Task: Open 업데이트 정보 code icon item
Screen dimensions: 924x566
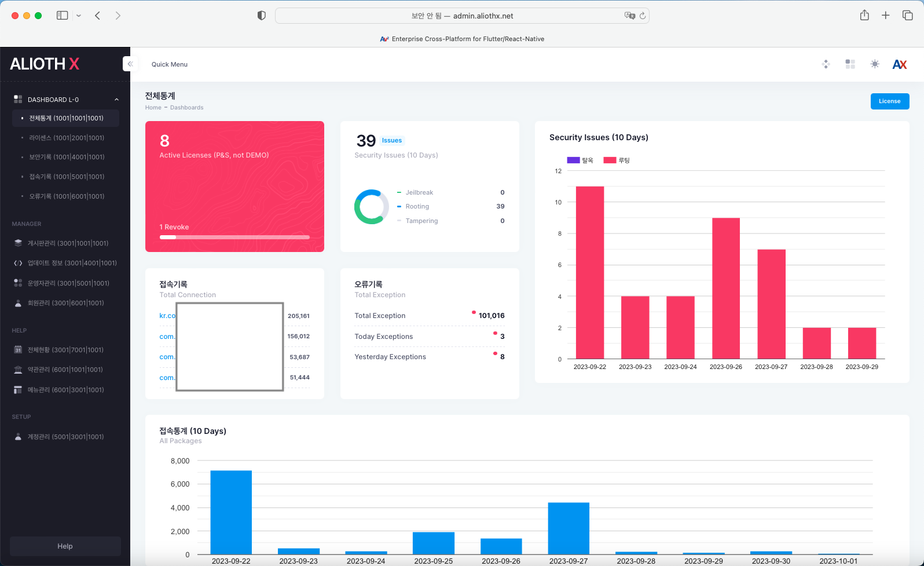Action: [x=72, y=263]
